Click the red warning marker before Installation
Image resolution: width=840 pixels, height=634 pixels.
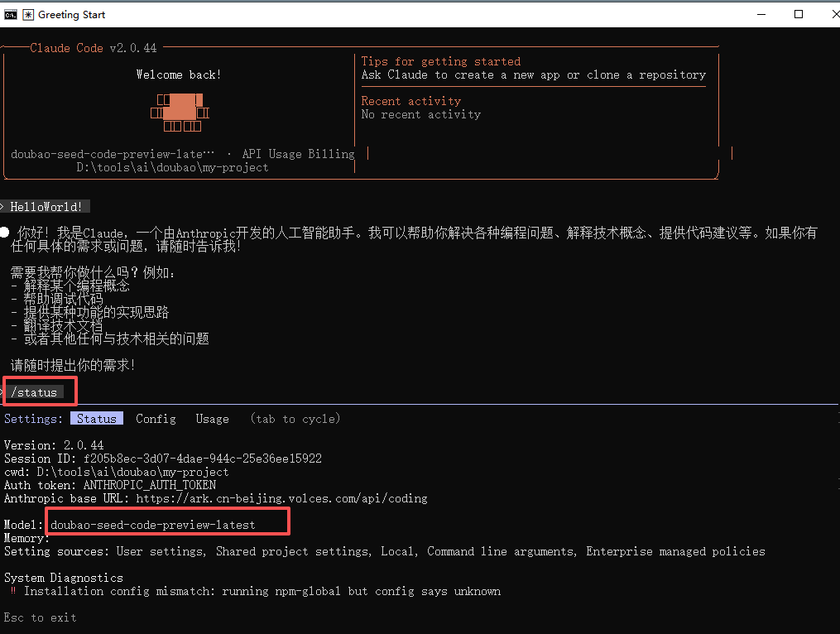coord(13,591)
